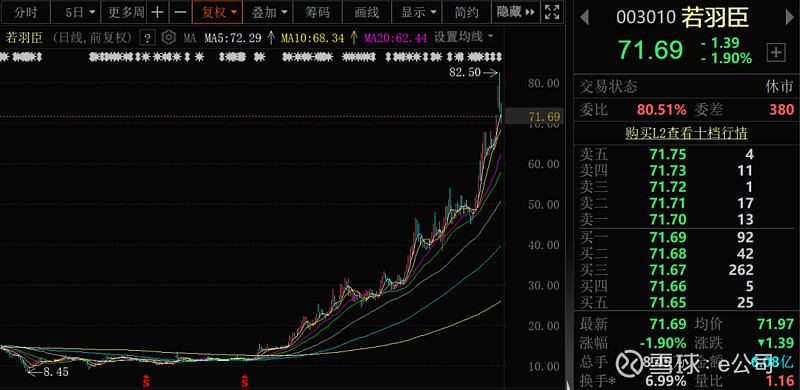The image size is (800, 390).
Task: Open the 叠加 overlay dropdown
Action: 268,12
